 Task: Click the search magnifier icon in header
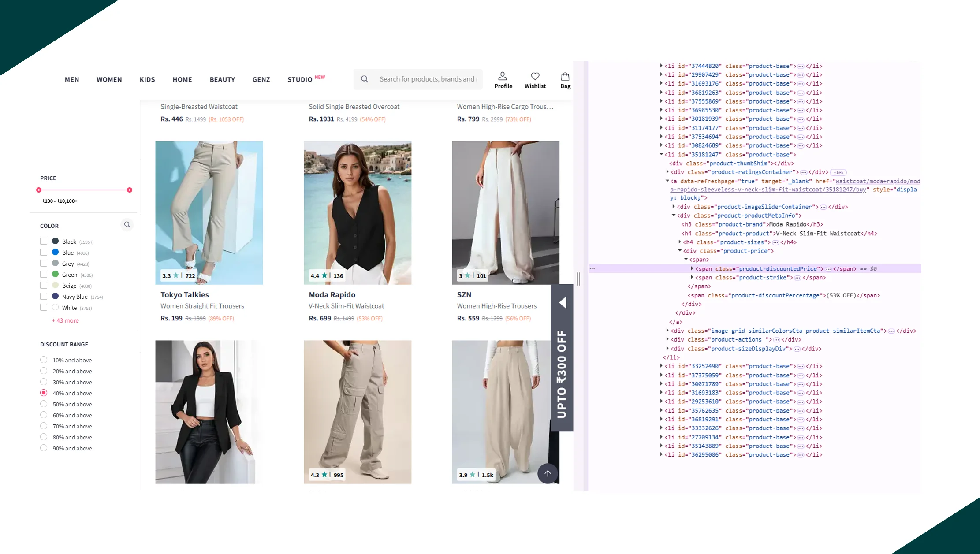point(365,79)
